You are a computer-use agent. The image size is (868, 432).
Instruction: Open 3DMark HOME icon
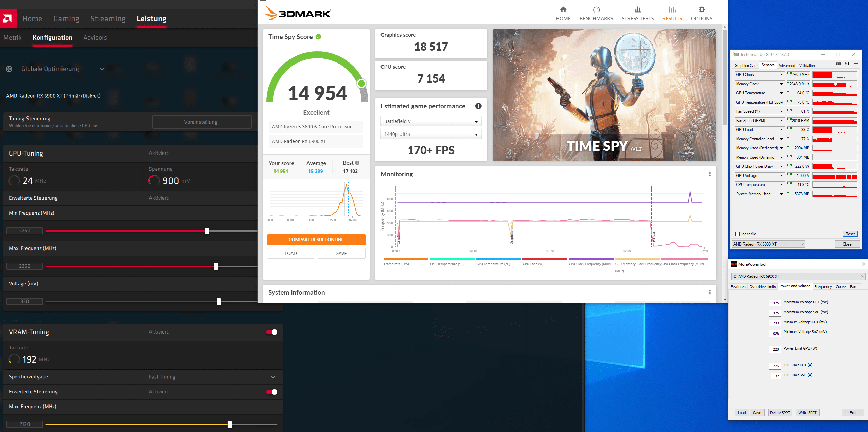coord(563,10)
